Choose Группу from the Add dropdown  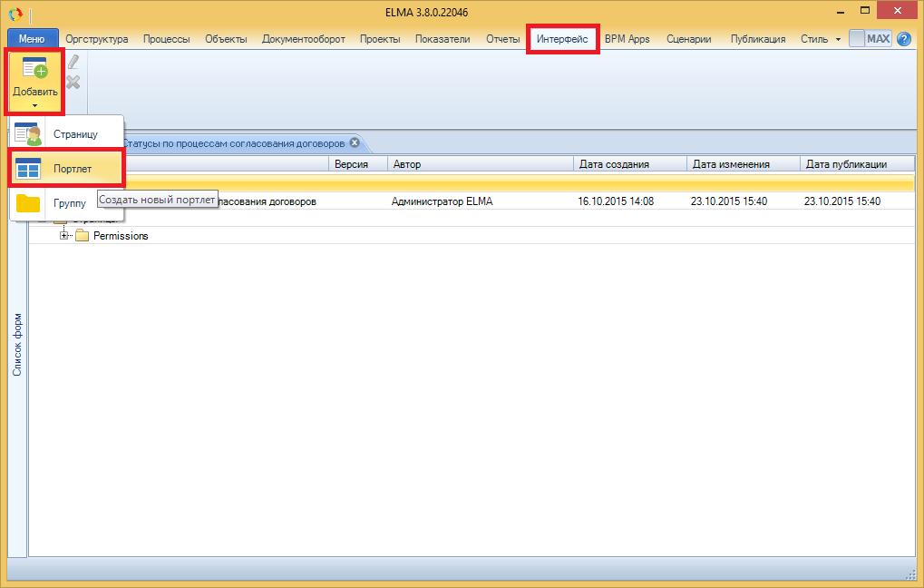69,203
